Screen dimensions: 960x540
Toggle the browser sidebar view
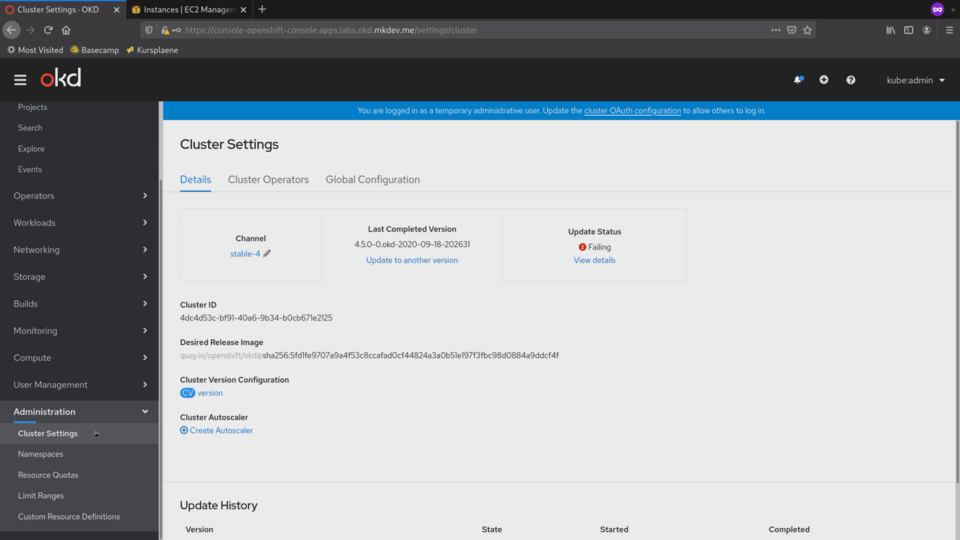click(909, 30)
